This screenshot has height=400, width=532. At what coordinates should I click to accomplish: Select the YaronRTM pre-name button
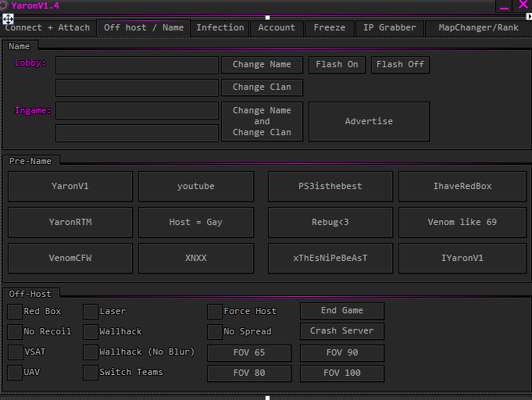click(71, 223)
